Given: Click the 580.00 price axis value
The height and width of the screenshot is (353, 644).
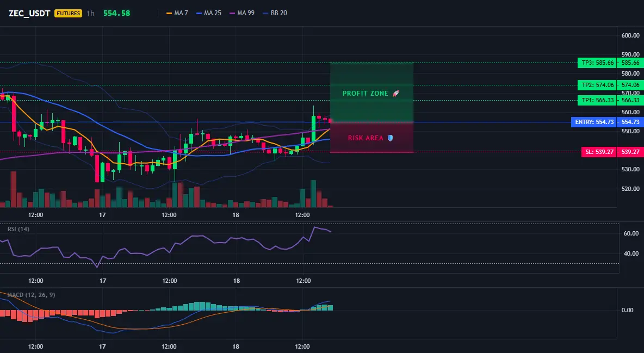Looking at the screenshot, I should [630, 73].
